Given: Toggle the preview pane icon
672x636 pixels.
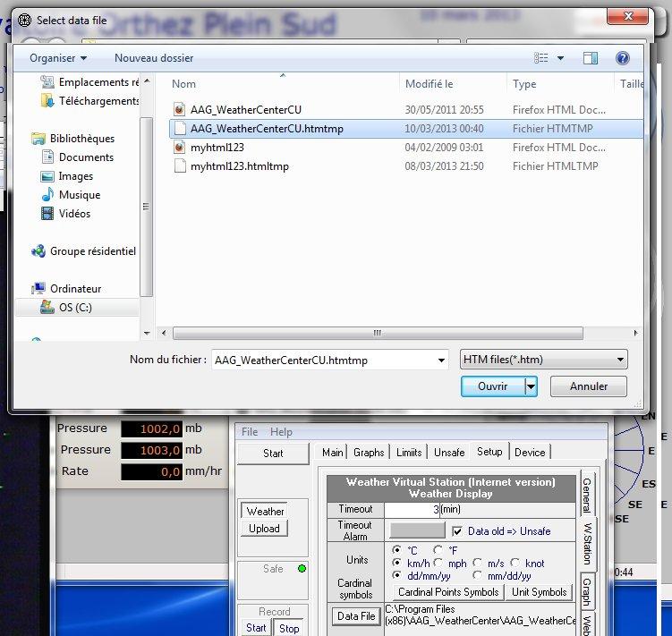Looking at the screenshot, I should 591,58.
